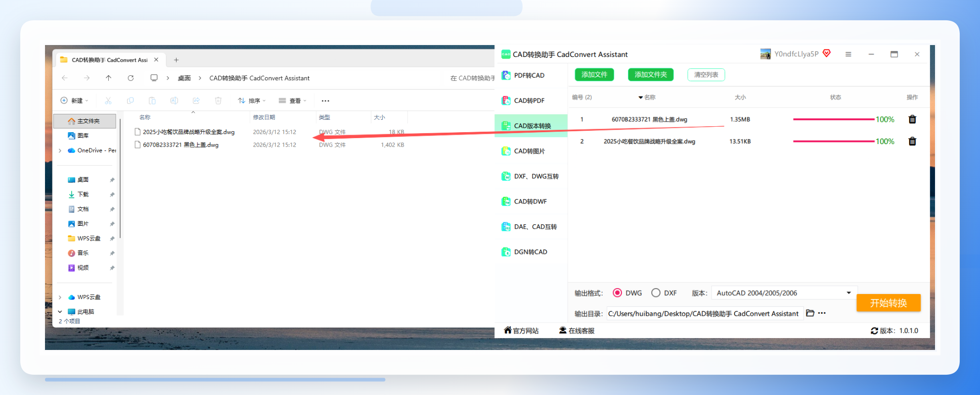Close the CAD转换助手 Explorer tab
Viewport: 980px width, 395px height.
[156, 59]
